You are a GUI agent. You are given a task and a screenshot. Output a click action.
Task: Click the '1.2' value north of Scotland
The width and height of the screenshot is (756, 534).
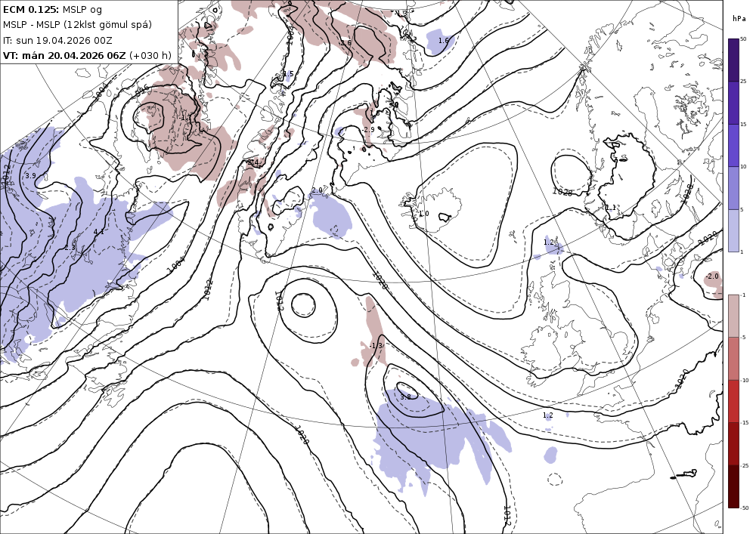pos(549,242)
